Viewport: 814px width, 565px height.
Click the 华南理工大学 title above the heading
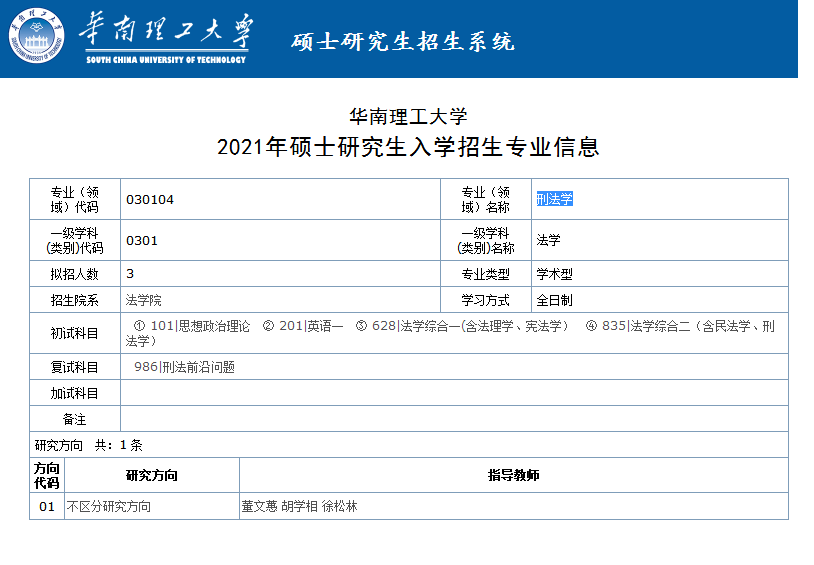point(408,117)
